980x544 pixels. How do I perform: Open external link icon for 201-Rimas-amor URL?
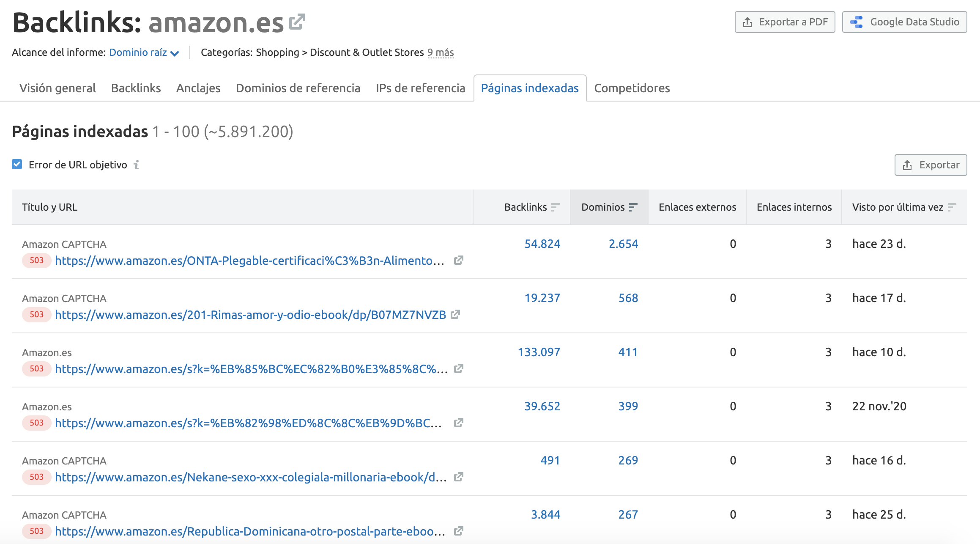click(x=455, y=315)
